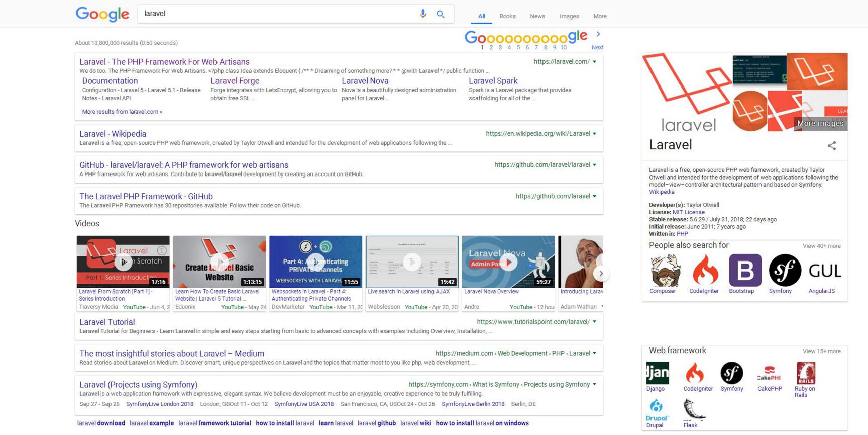Open the Documentation sitelink

[x=110, y=81]
